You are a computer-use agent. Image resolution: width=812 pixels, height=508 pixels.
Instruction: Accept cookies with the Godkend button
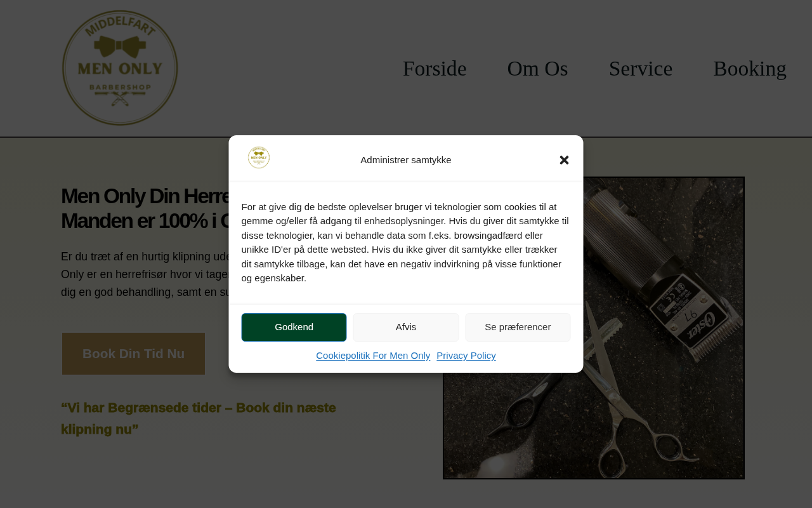point(294,327)
